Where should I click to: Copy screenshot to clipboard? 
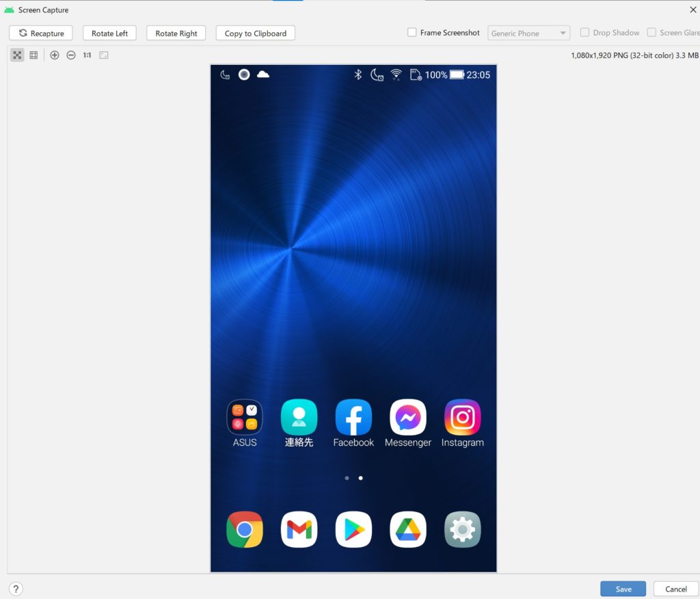(256, 33)
